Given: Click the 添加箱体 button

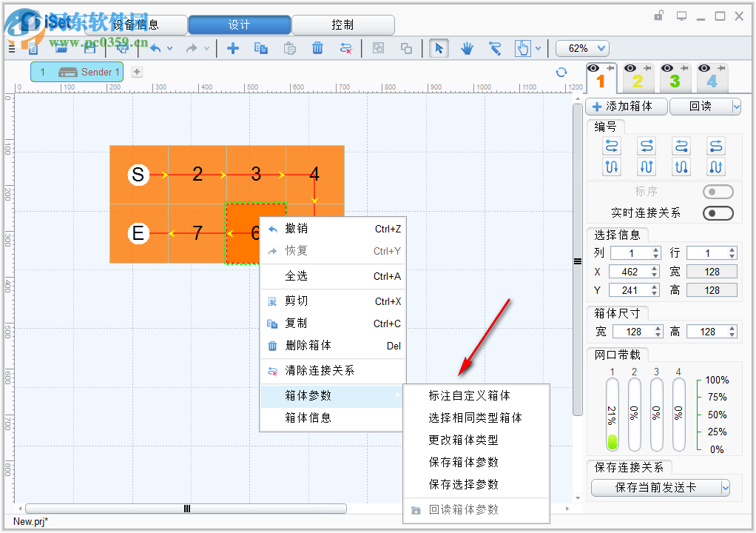Looking at the screenshot, I should [627, 106].
